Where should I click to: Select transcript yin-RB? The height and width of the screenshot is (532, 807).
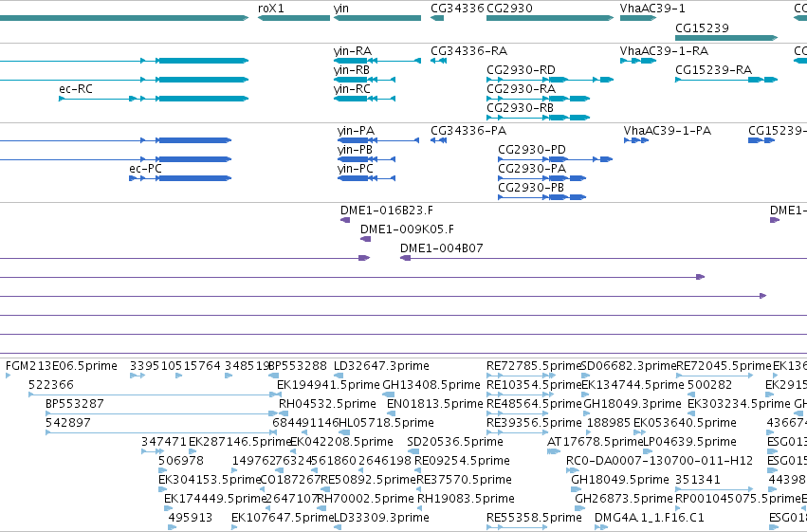click(x=364, y=80)
